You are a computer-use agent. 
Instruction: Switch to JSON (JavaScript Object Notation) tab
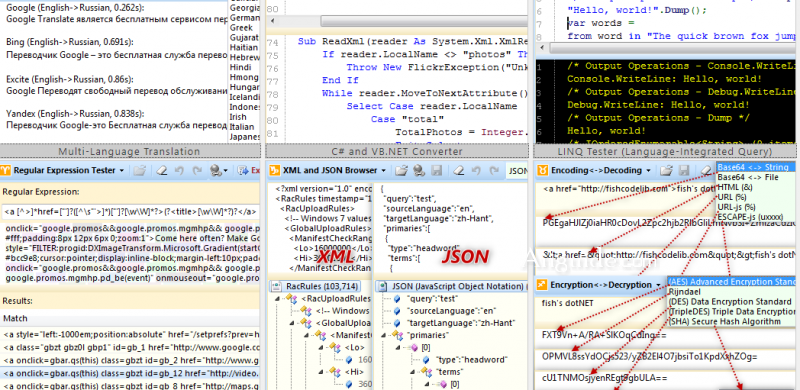451,286
